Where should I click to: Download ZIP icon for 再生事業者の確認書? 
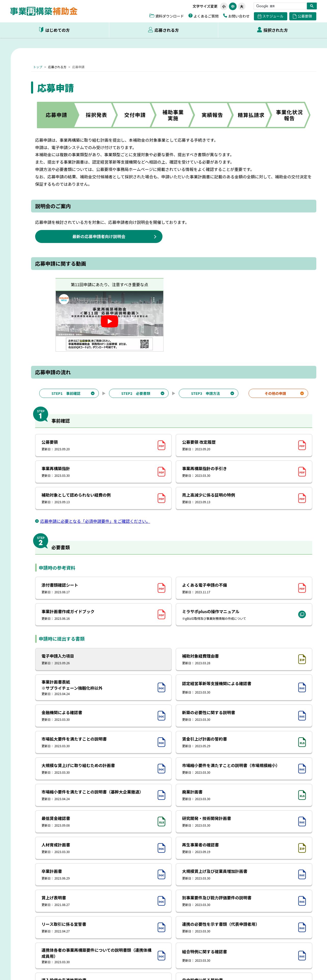[x=302, y=848]
